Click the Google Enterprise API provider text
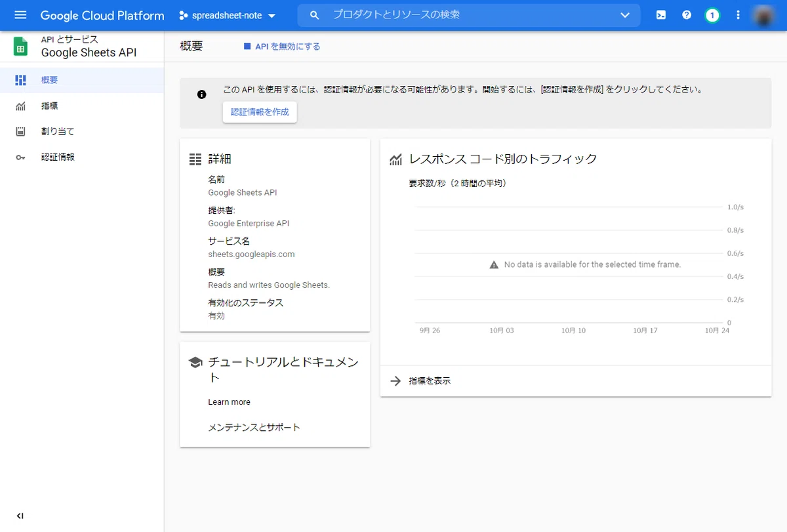 pos(249,224)
